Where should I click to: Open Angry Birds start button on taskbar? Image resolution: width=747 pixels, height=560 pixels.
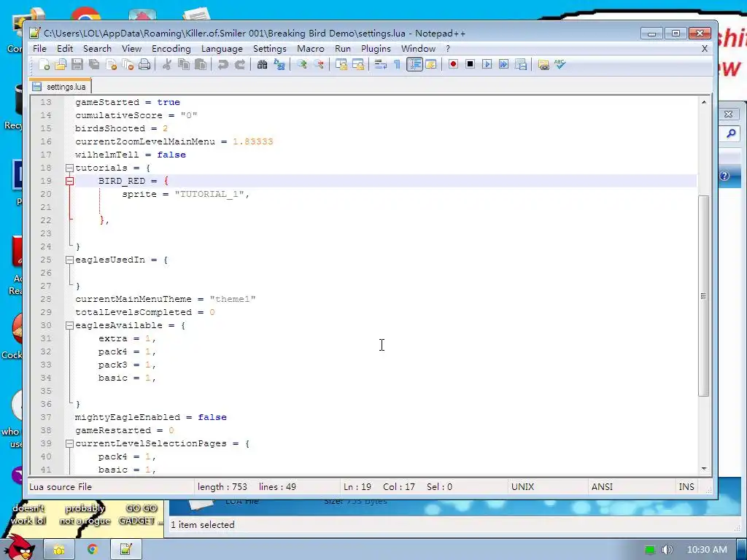(20, 548)
